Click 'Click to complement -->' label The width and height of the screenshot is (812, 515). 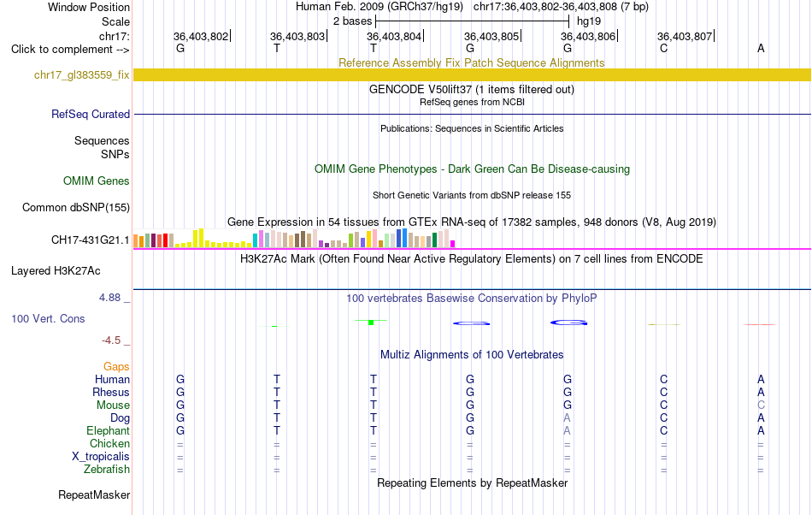click(70, 50)
